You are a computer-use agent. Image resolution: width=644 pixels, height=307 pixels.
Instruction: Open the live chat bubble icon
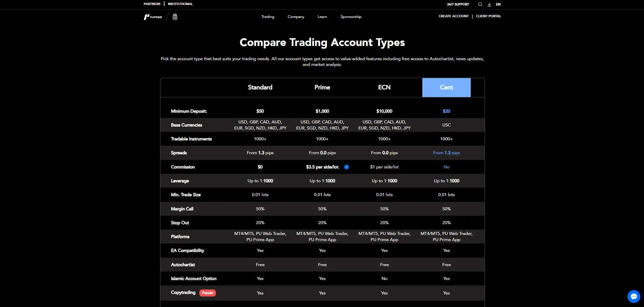pyautogui.click(x=634, y=297)
